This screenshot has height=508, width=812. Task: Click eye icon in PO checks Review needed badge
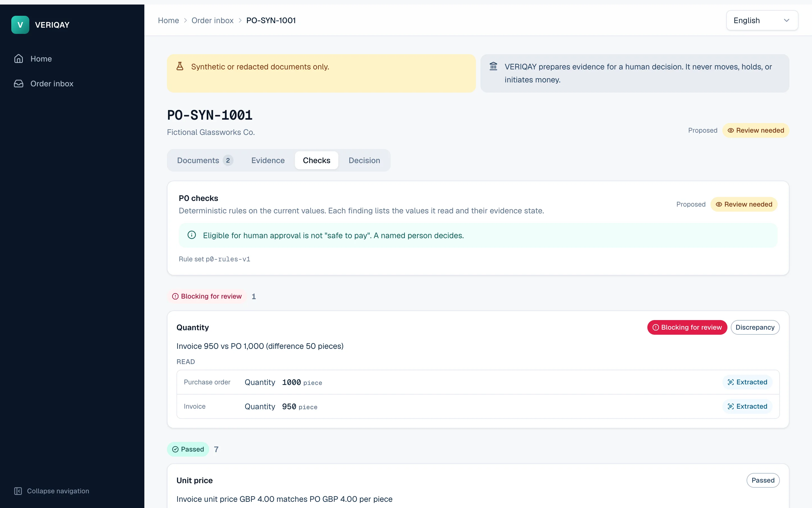719,204
